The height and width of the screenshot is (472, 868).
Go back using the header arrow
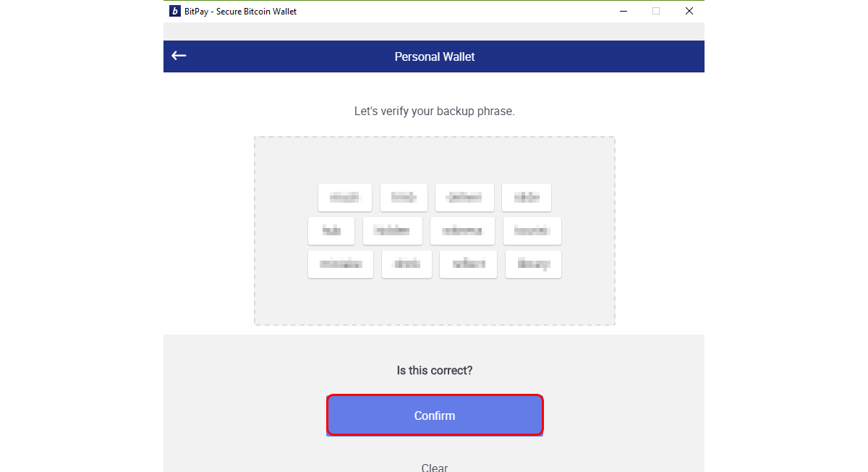click(179, 56)
